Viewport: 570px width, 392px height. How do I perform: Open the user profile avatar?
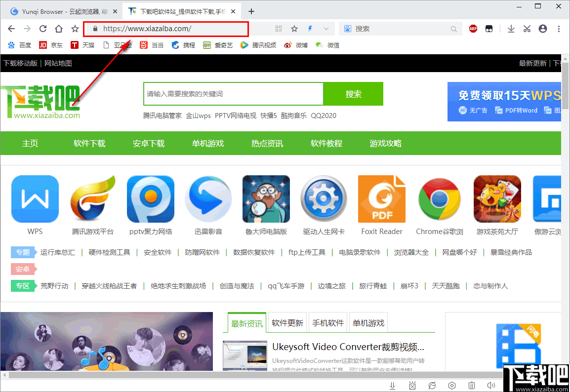click(542, 29)
